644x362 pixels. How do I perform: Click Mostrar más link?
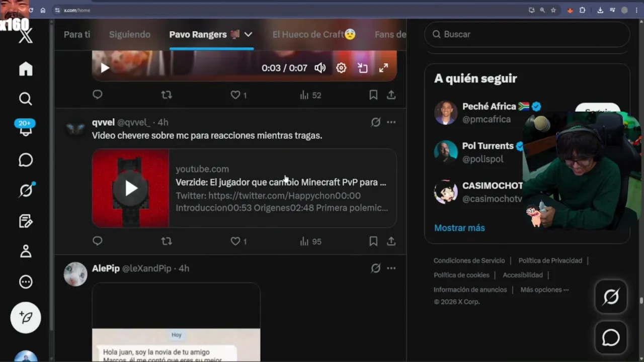459,228
